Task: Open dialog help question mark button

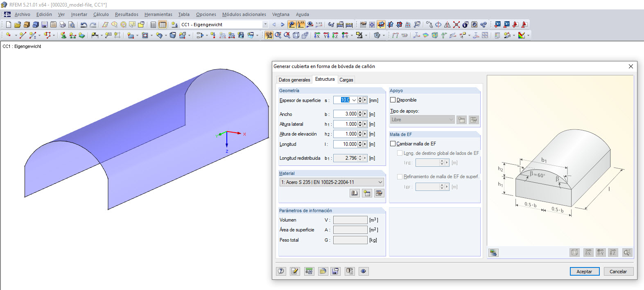Action: [x=281, y=271]
